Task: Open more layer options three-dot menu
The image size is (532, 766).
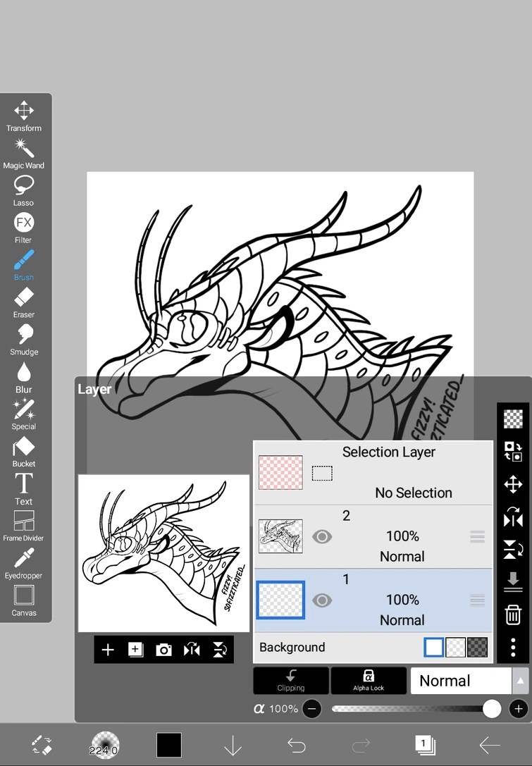Action: tap(513, 648)
